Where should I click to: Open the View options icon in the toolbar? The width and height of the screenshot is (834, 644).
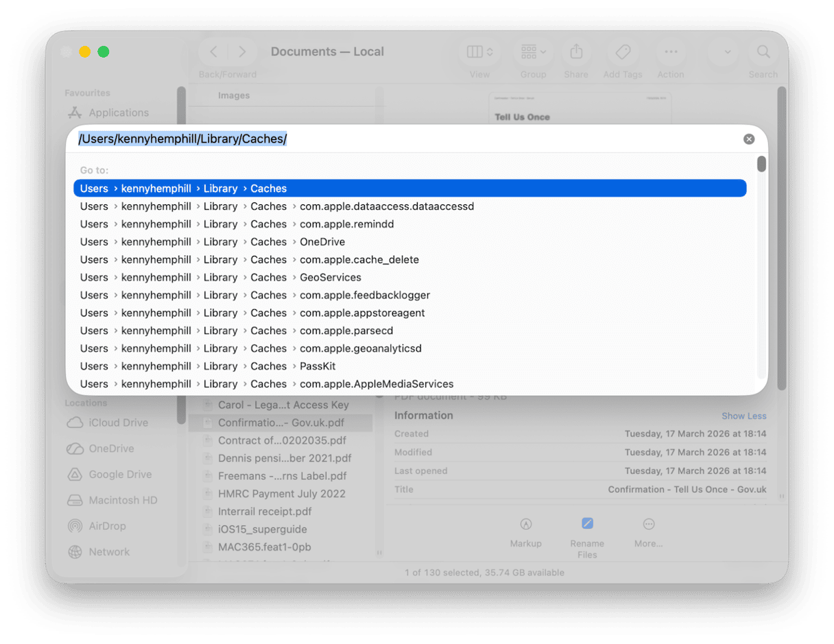point(479,51)
